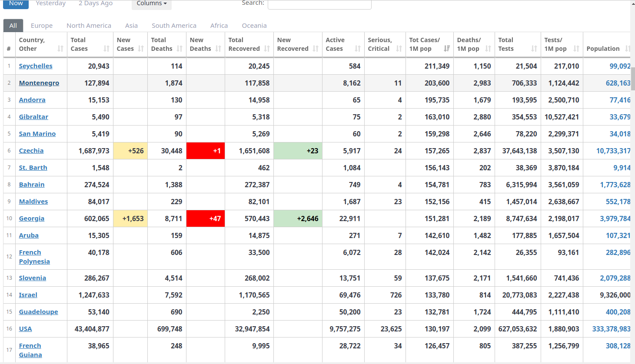
Task: Click Deaths/1M pop sort arrows
Action: click(x=488, y=49)
